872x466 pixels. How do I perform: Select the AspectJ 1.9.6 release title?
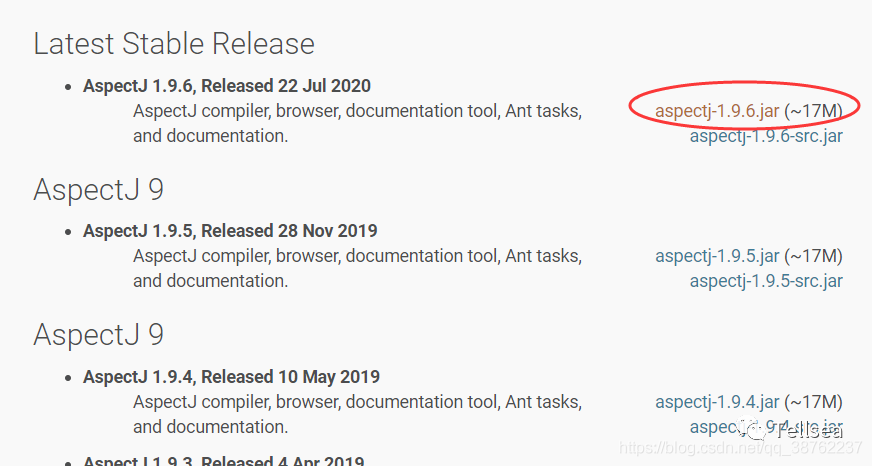point(226,85)
